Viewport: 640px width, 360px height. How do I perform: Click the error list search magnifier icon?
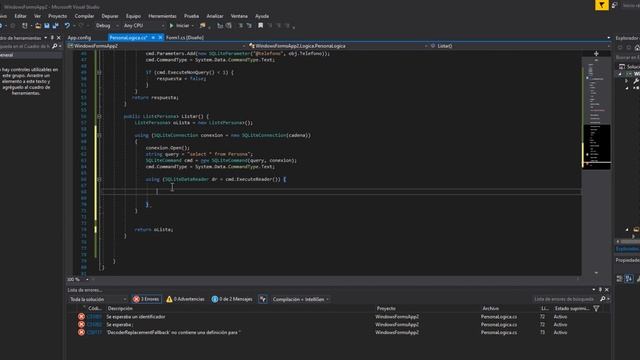pos(603,299)
